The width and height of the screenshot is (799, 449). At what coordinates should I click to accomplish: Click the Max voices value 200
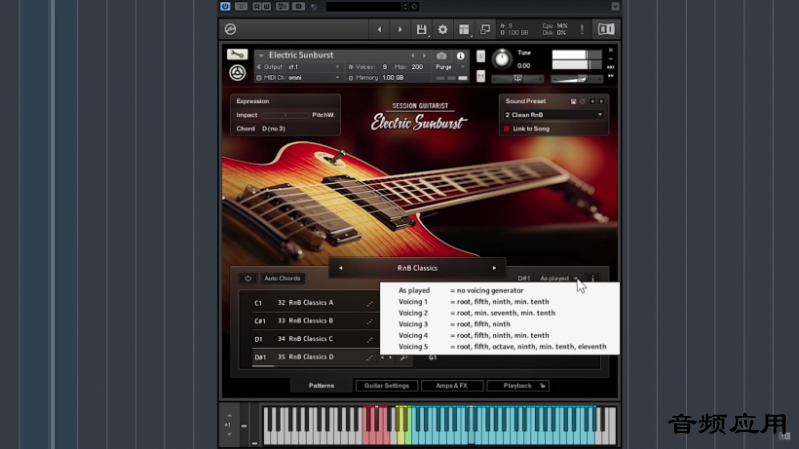[x=417, y=67]
